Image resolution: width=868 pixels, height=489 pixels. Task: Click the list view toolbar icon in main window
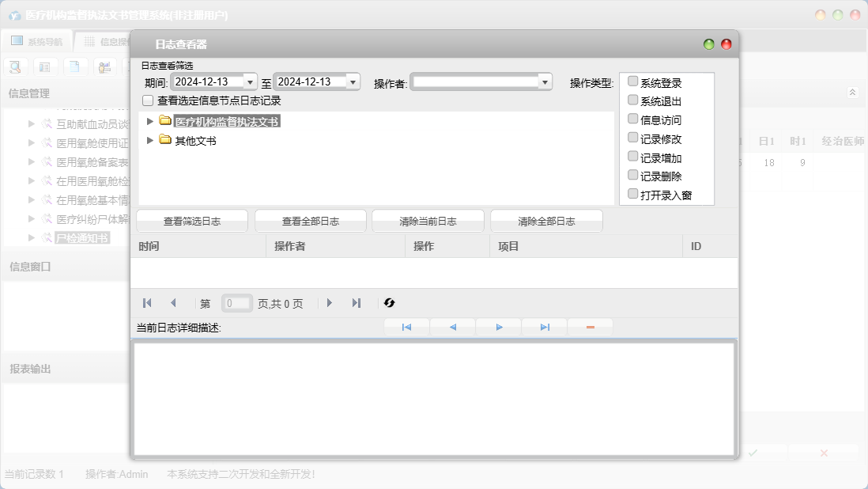pos(45,67)
